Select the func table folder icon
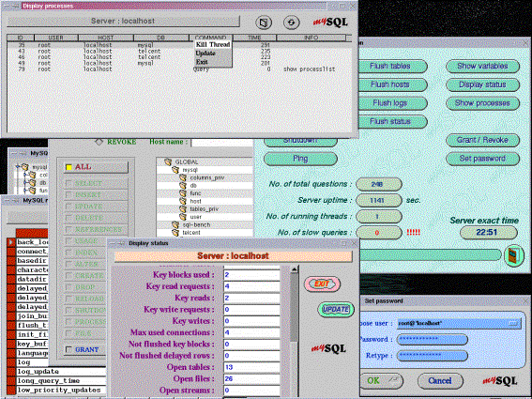Screen dimensions: 532x399 tap(183, 193)
